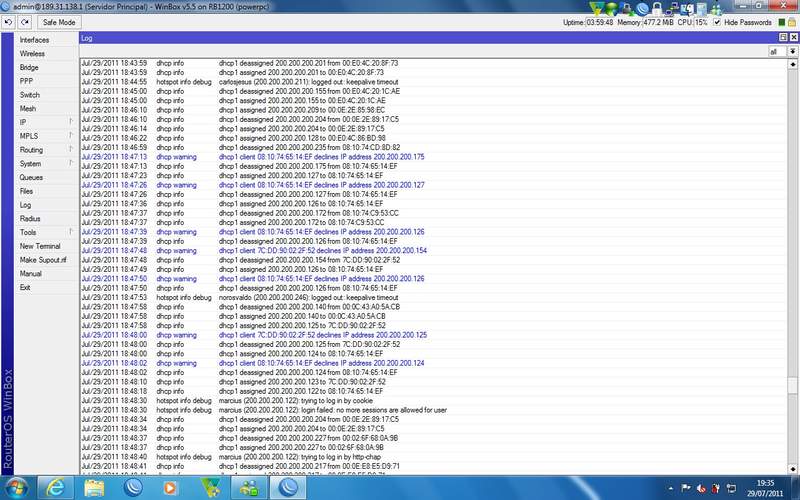
Task: Click the yellow padlock icon beside the indicator
Action: point(792,22)
